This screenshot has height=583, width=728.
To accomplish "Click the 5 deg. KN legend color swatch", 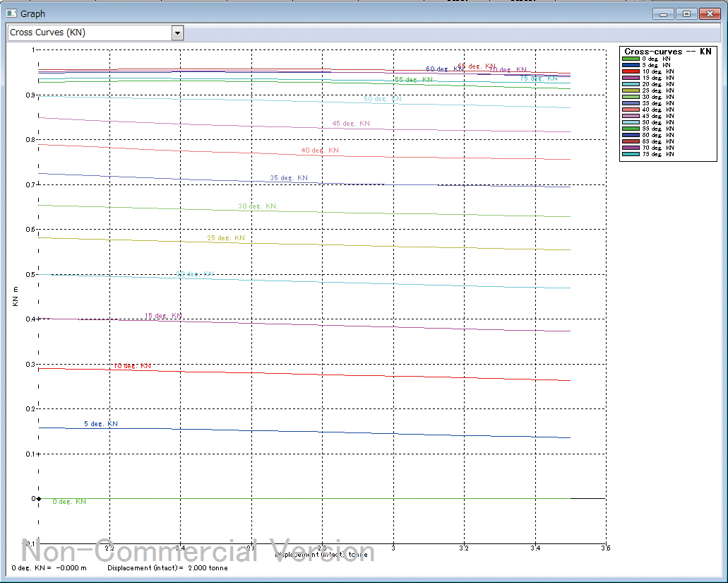I will [x=631, y=66].
